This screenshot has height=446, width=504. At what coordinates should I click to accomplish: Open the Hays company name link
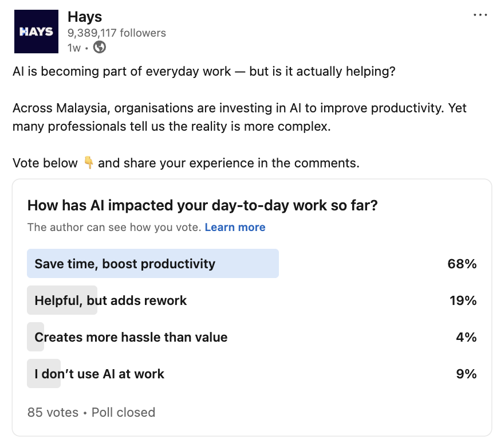(x=85, y=17)
